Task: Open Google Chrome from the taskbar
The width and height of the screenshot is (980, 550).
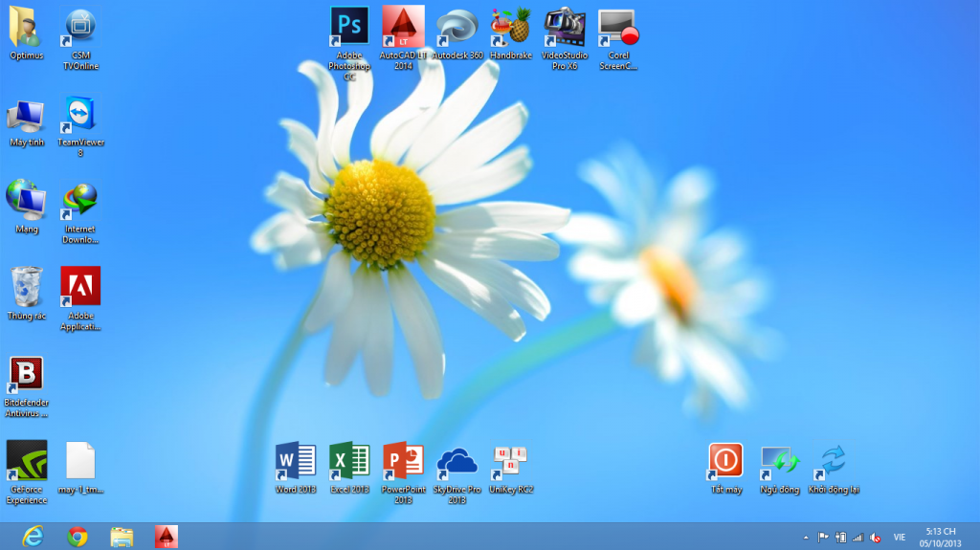Action: point(78,537)
